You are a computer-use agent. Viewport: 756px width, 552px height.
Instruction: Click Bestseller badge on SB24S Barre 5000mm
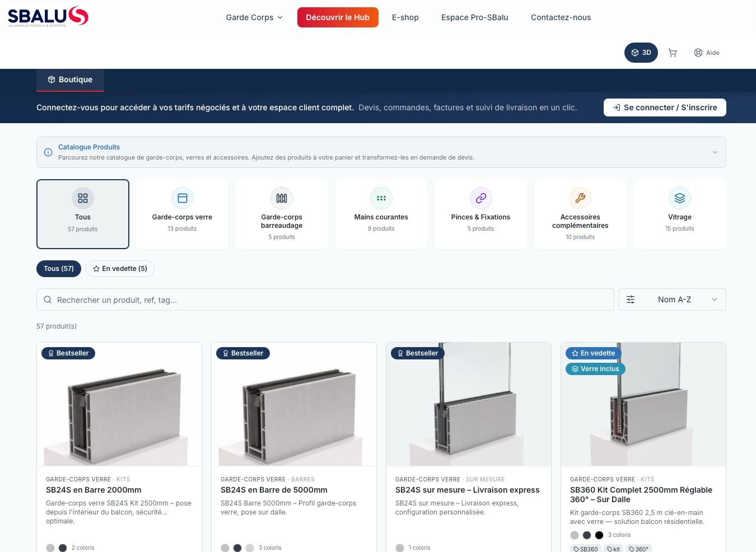point(243,353)
